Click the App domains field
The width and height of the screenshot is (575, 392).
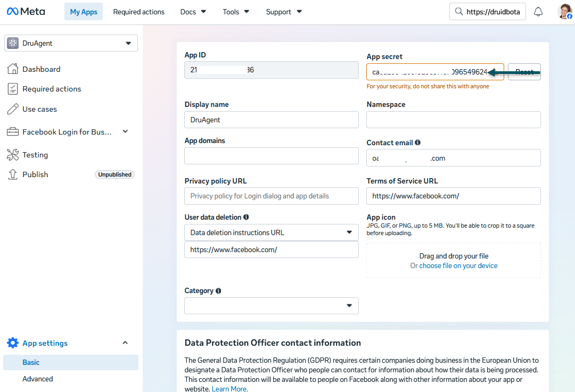272,156
